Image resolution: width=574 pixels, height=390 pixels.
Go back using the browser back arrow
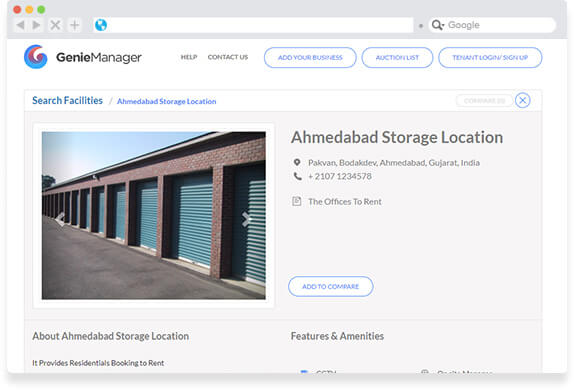click(20, 25)
